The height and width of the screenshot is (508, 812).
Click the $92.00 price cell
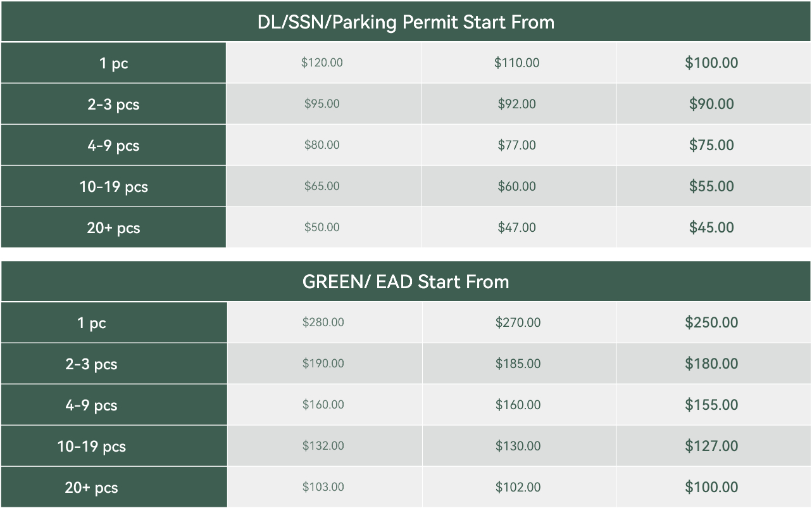(x=517, y=104)
